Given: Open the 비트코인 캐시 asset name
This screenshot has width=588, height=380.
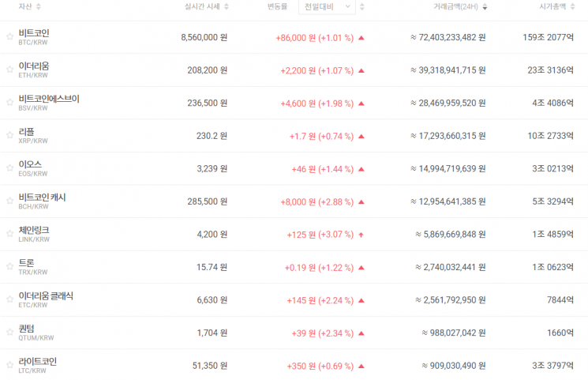Looking at the screenshot, I should pyautogui.click(x=42, y=198).
